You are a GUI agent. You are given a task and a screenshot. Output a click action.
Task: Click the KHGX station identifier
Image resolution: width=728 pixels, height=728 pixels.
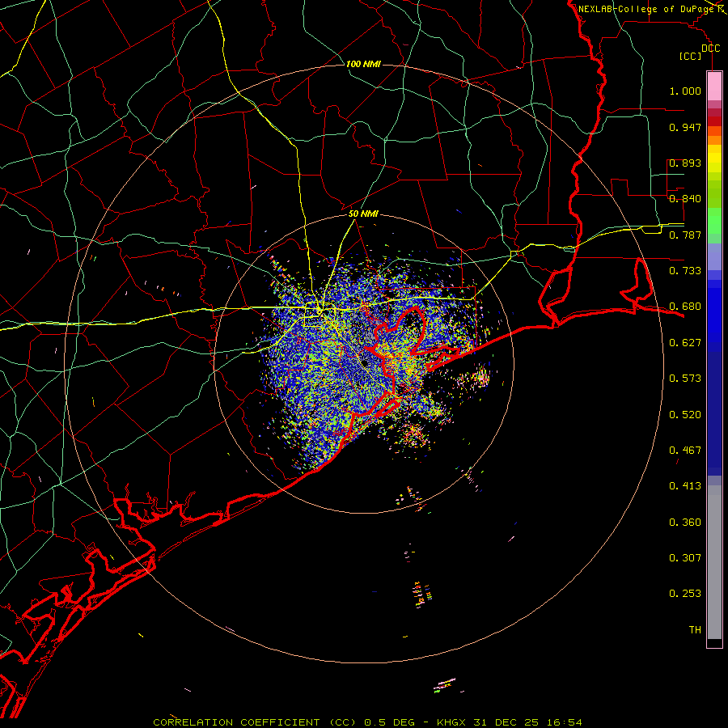[x=451, y=722]
